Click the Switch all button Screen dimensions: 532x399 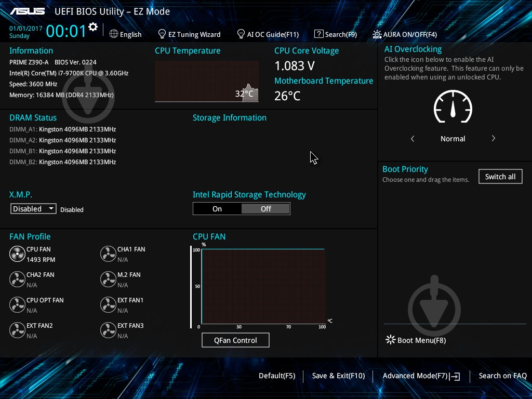click(x=500, y=177)
